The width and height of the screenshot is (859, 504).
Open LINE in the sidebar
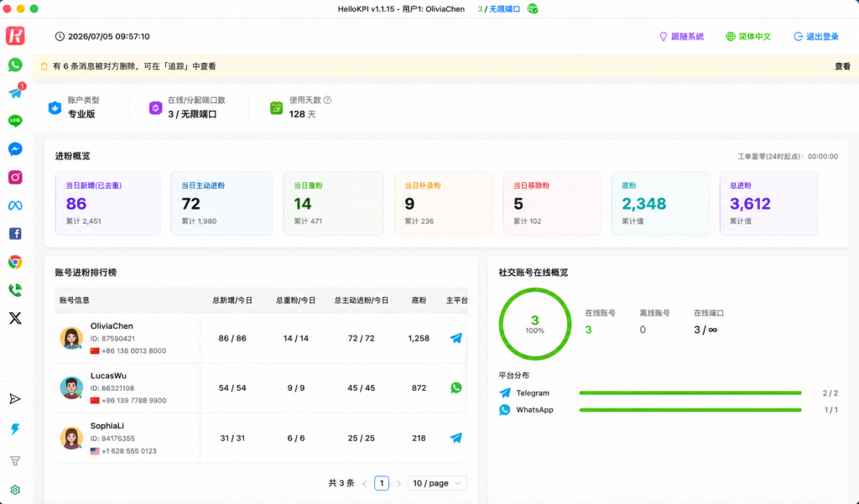point(15,121)
